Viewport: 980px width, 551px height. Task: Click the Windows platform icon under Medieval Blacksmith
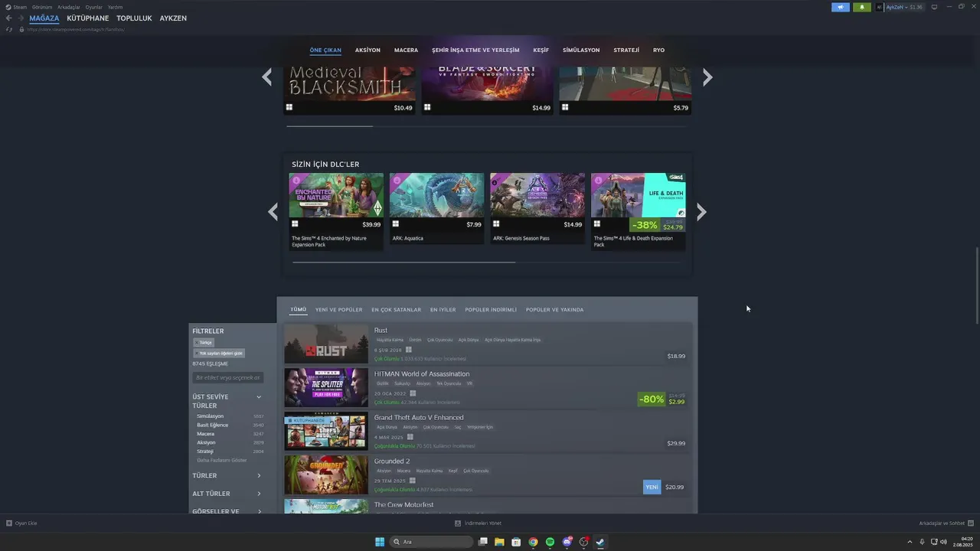click(289, 108)
